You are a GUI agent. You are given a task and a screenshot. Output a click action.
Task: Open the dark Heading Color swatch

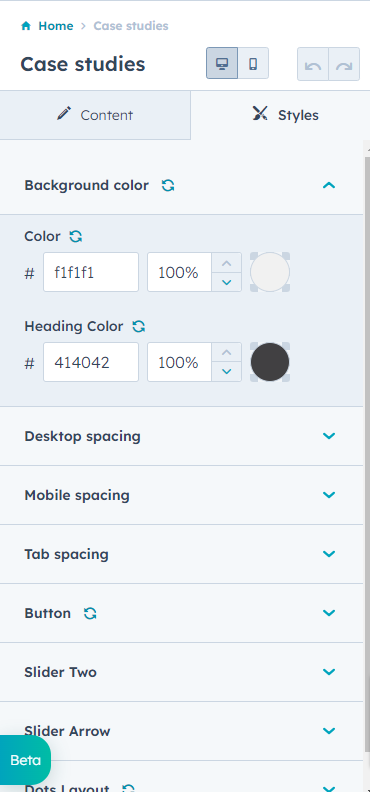270,362
